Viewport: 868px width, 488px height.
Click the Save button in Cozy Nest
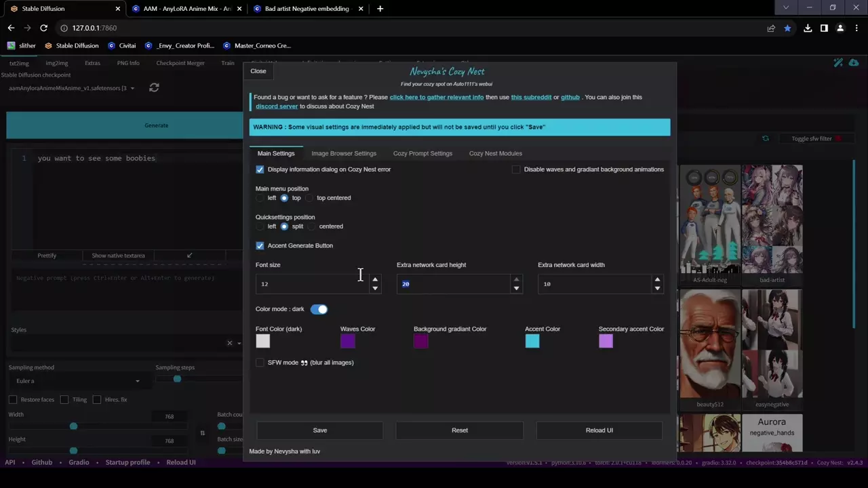coord(319,430)
